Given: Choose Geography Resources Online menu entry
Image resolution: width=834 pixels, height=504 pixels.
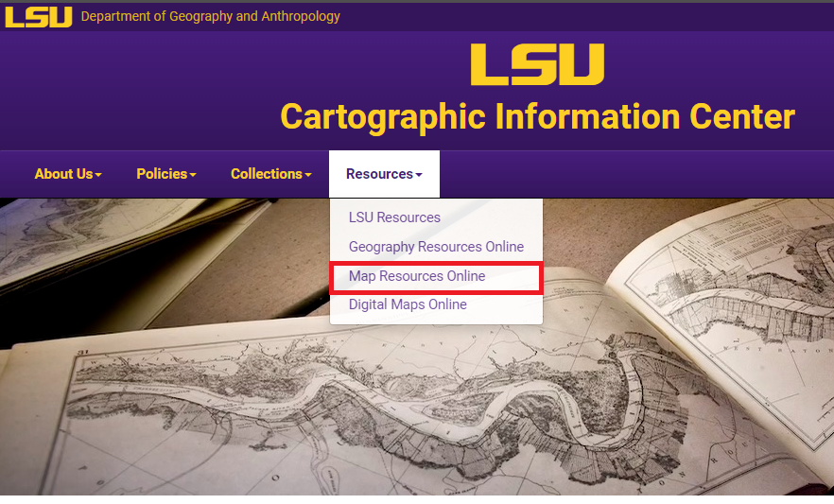Looking at the screenshot, I should (x=436, y=247).
